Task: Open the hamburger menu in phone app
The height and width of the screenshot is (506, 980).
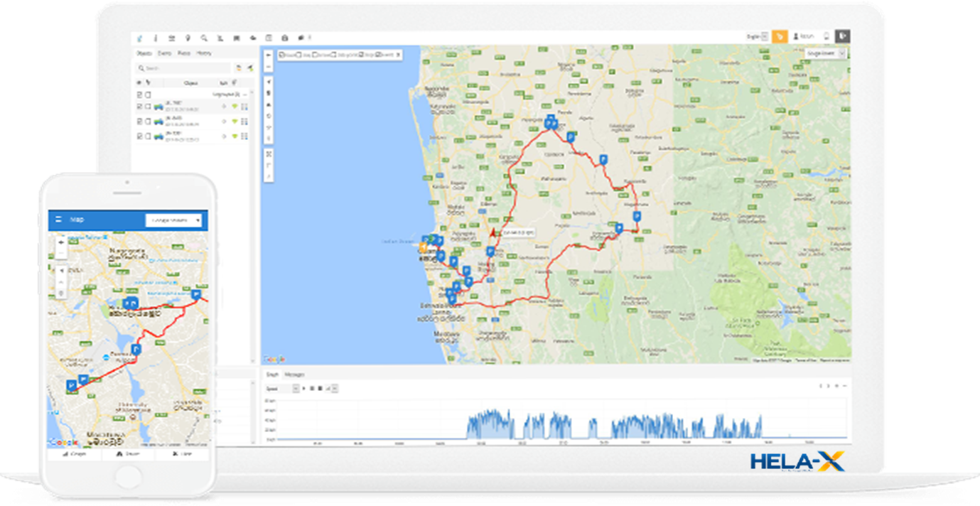Action: (x=58, y=220)
